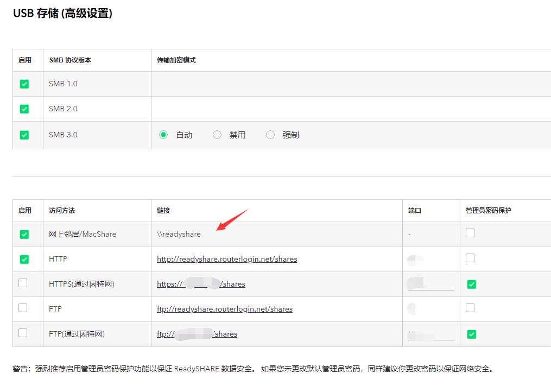Select the 自动 encryption mode option
This screenshot has width=551, height=392.
click(x=163, y=135)
